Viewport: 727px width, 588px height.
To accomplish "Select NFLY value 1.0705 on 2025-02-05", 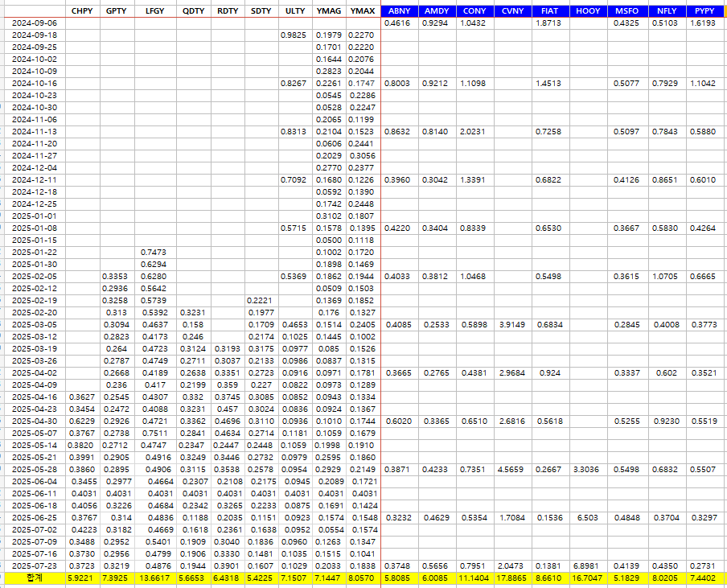I will (665, 277).
